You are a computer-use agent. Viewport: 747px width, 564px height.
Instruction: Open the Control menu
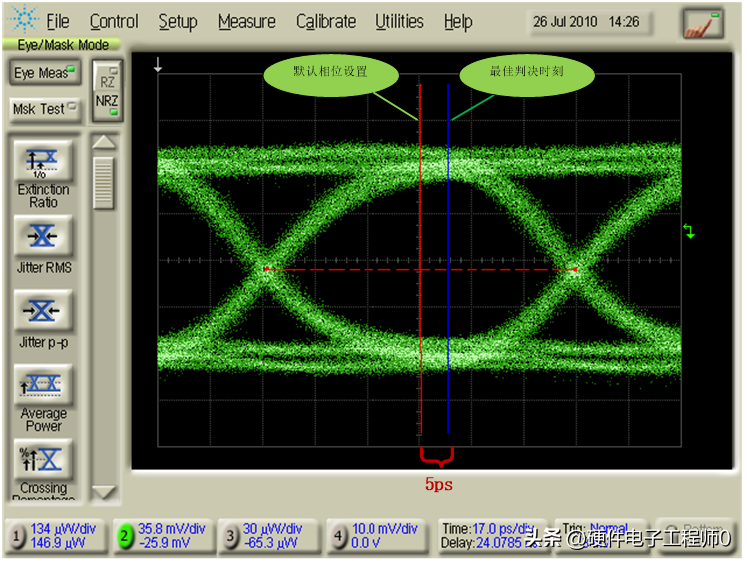pos(114,21)
